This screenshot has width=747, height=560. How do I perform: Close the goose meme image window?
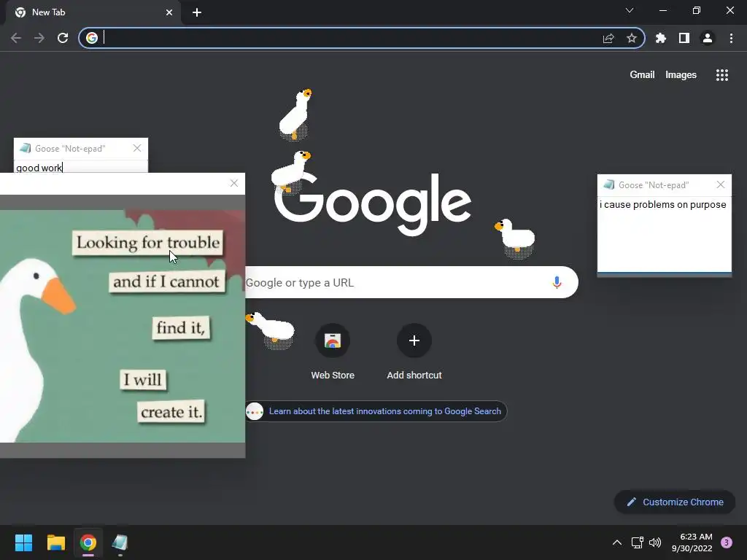click(234, 183)
